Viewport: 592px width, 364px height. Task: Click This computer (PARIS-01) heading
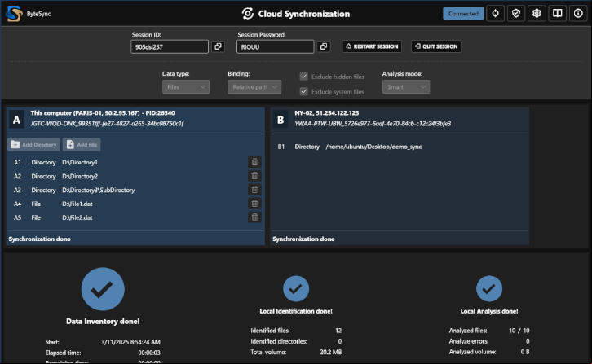pos(103,113)
